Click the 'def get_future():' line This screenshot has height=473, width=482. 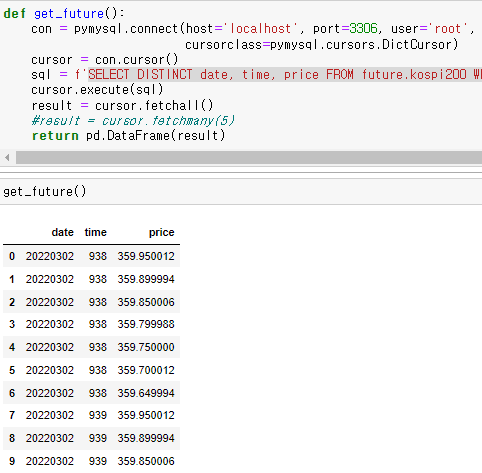coord(64,14)
